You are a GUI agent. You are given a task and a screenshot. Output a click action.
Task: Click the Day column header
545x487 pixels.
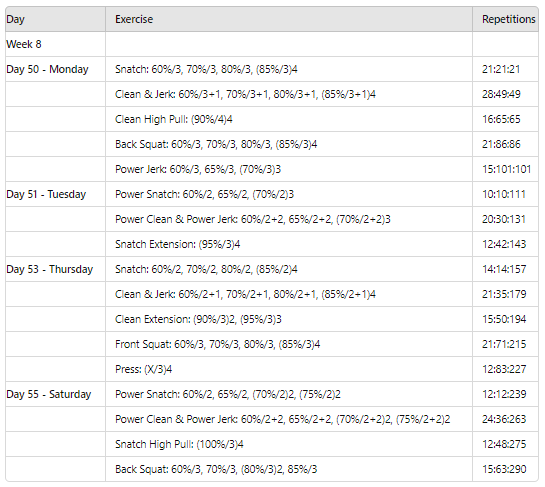(x=56, y=19)
